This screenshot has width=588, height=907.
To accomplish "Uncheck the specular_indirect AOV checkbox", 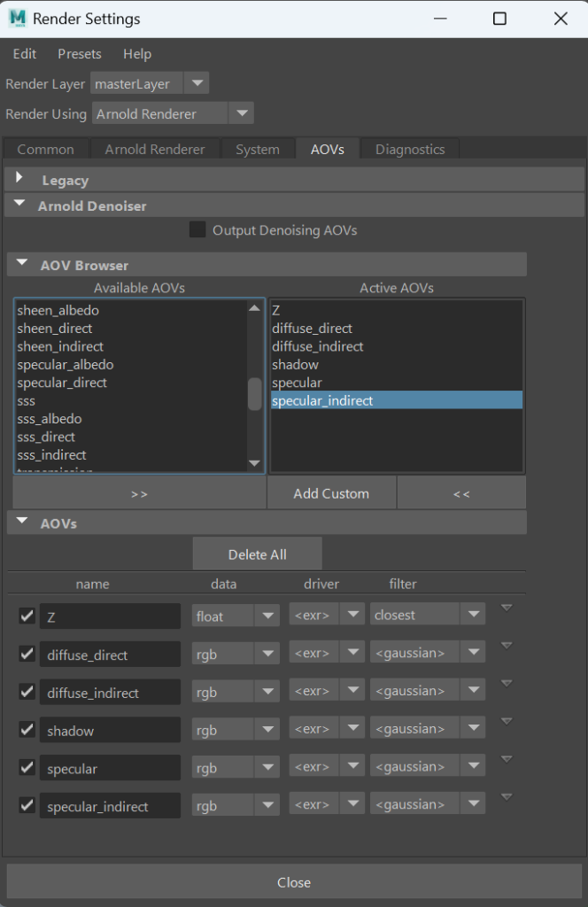I will (27, 805).
